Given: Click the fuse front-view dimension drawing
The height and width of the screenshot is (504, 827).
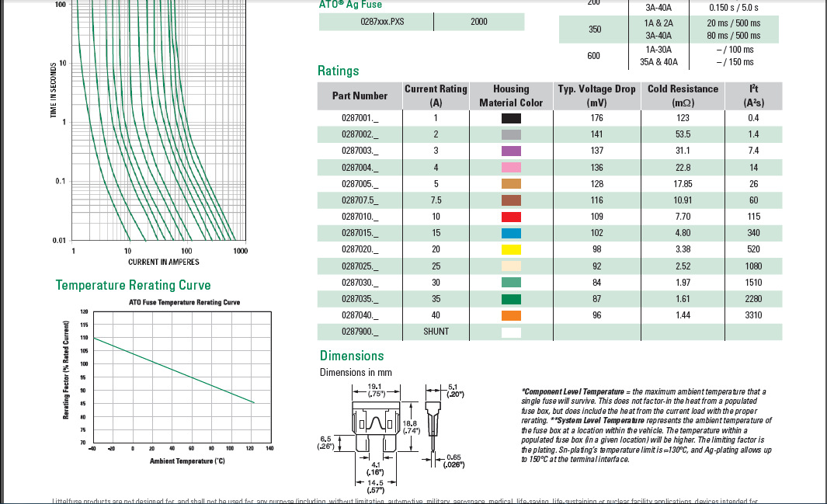Looking at the screenshot, I should (376, 426).
